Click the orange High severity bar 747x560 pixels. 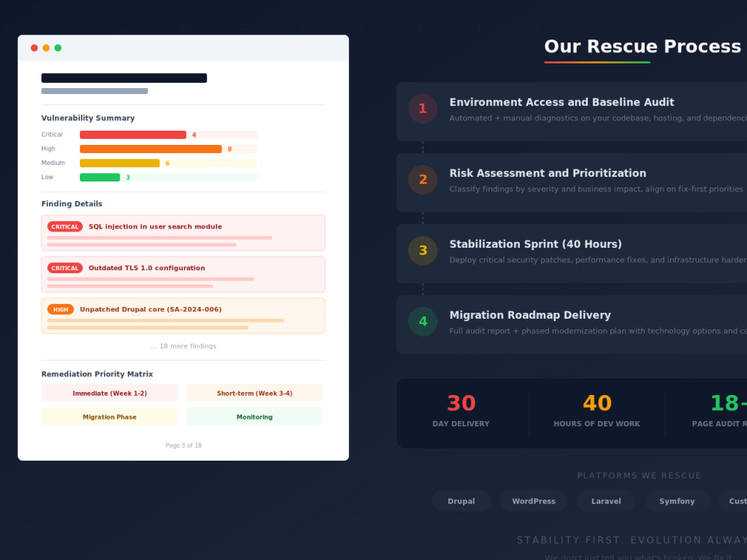point(151,149)
